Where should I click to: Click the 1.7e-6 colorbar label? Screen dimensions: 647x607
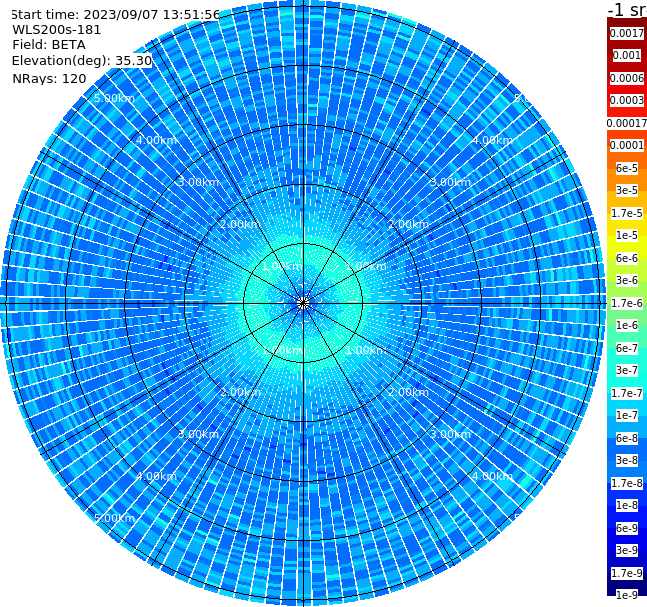tap(627, 303)
